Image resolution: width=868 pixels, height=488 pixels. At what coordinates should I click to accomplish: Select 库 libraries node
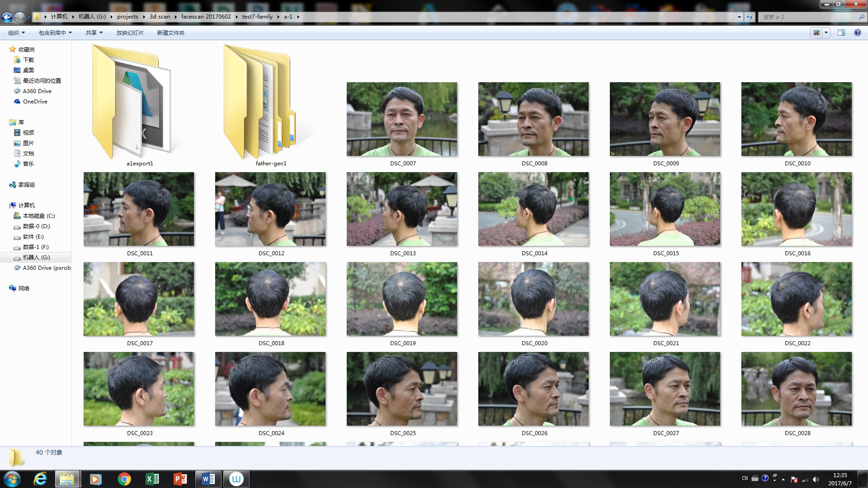(21, 122)
